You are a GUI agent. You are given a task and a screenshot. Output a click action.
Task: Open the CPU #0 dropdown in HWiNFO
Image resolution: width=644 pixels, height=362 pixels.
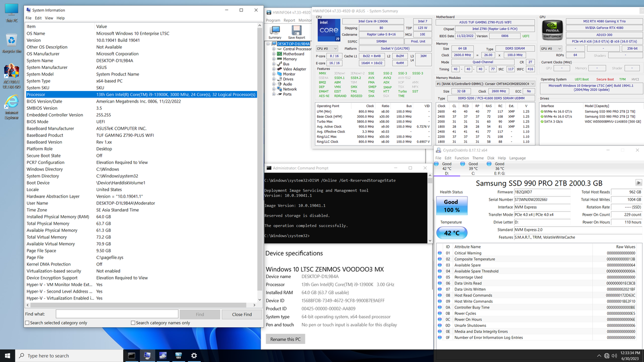pyautogui.click(x=326, y=49)
